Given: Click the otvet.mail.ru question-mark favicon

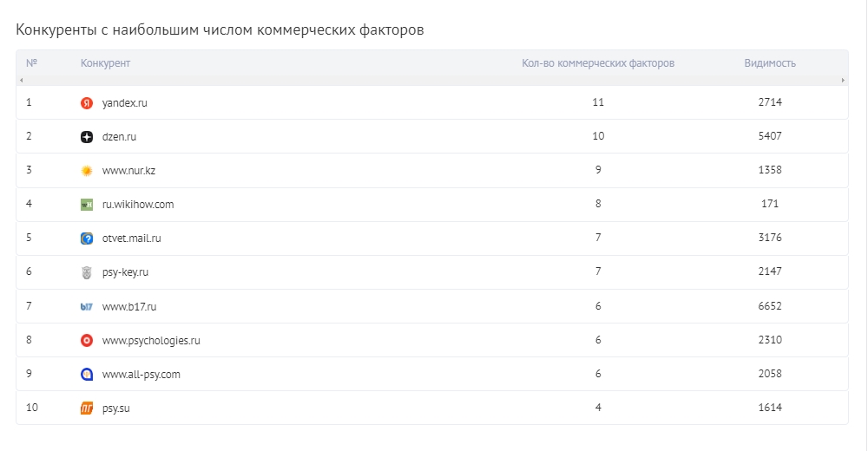Looking at the screenshot, I should tap(87, 239).
